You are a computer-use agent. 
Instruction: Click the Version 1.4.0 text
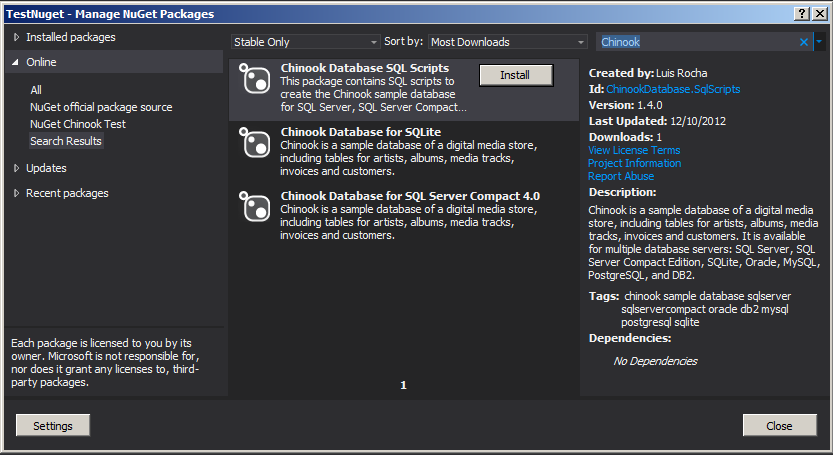coord(625,105)
